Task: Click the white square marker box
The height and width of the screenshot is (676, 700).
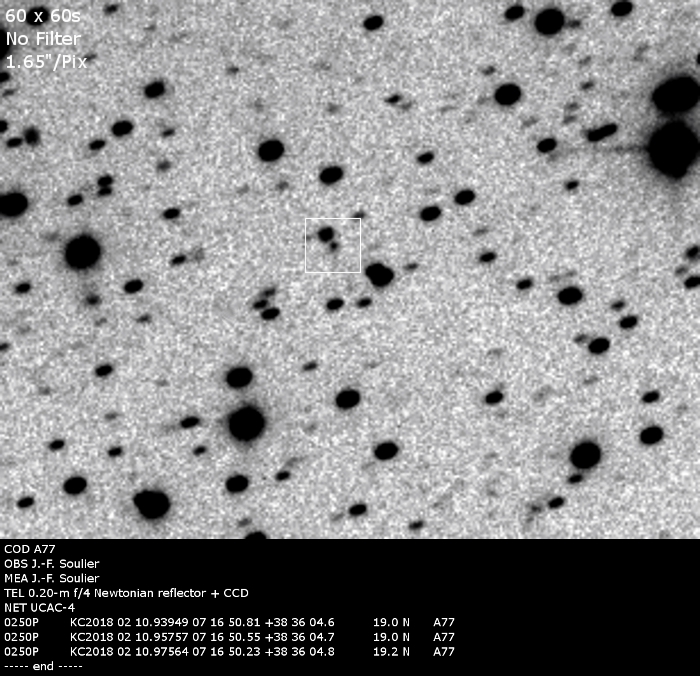Action: (332, 245)
